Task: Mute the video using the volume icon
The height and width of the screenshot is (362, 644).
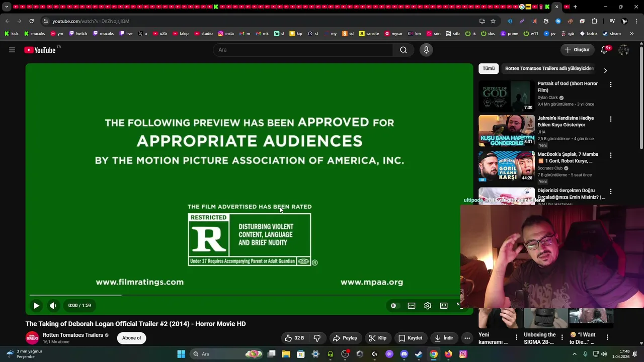Action: 53,305
